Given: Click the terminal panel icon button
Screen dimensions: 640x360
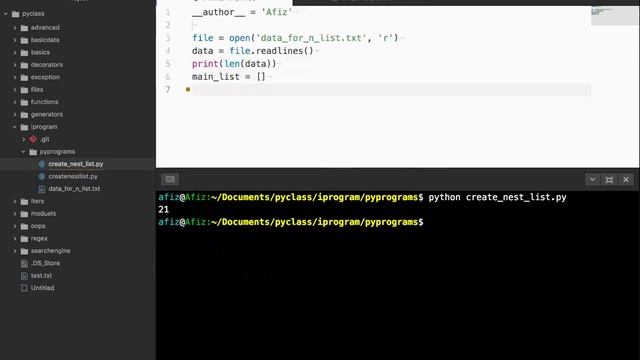Looking at the screenshot, I should tap(170, 180).
